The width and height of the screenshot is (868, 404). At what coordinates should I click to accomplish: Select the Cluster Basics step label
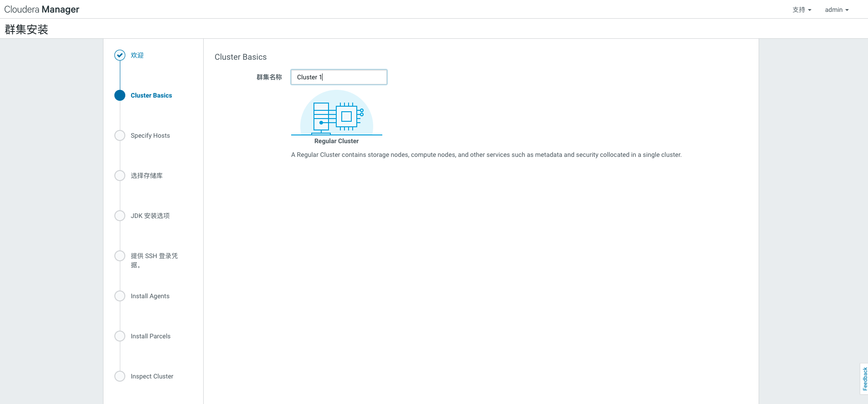coord(151,95)
